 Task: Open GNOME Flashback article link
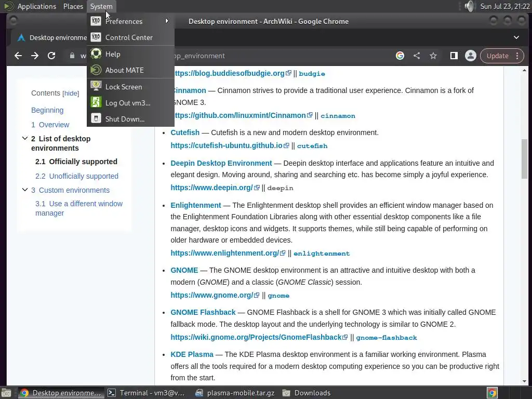point(203,312)
